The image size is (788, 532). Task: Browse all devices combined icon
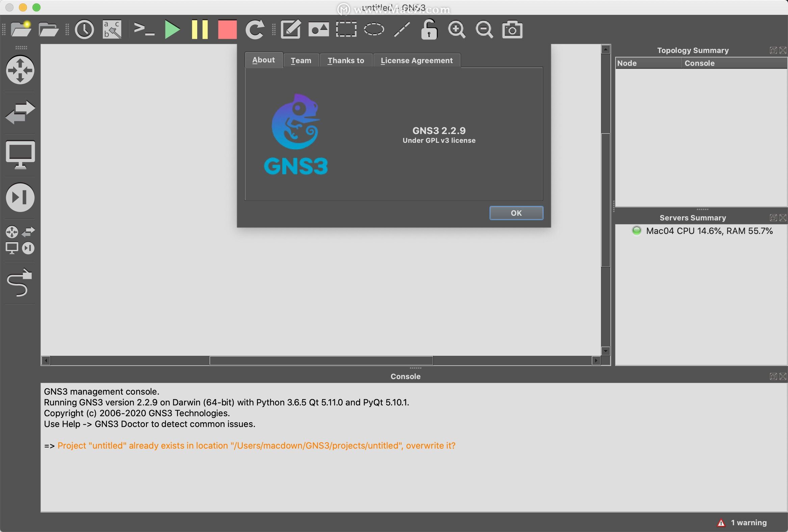(20, 240)
